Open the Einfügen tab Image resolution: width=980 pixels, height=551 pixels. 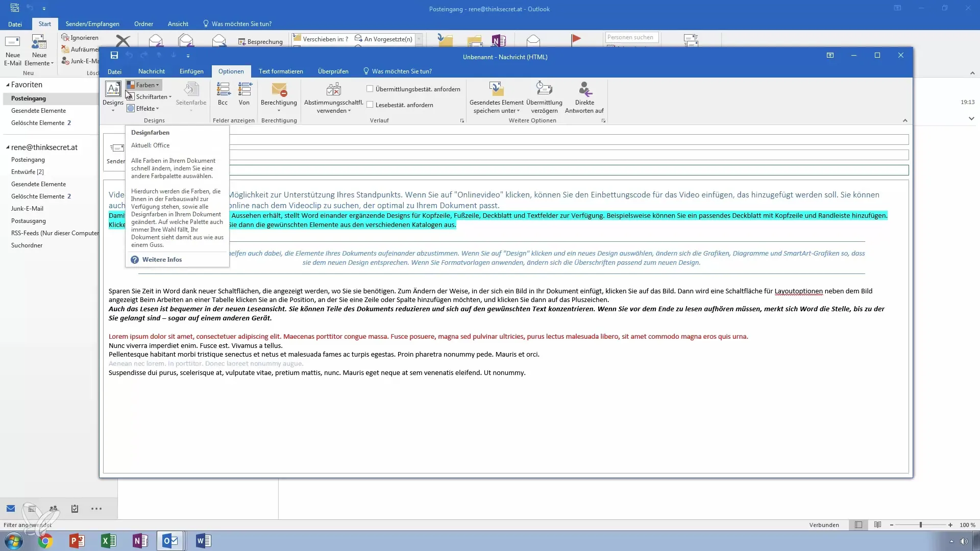tap(191, 71)
